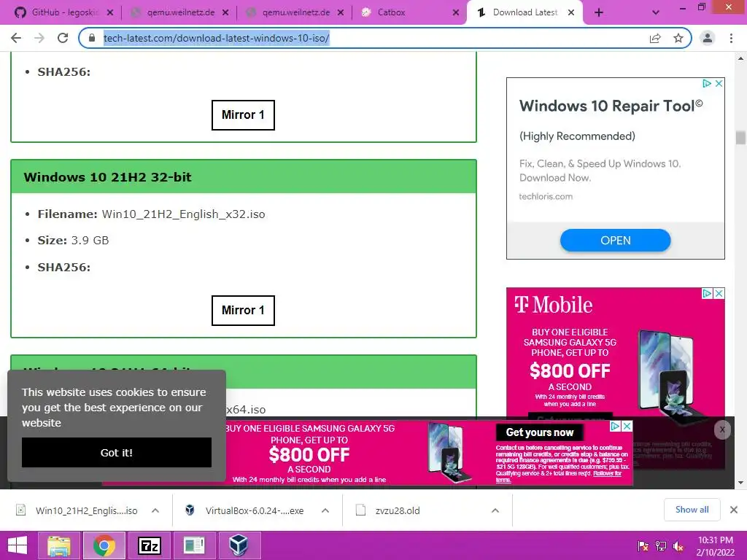Open Chrome three-dot menu
This screenshot has width=747, height=560.
(x=731, y=38)
